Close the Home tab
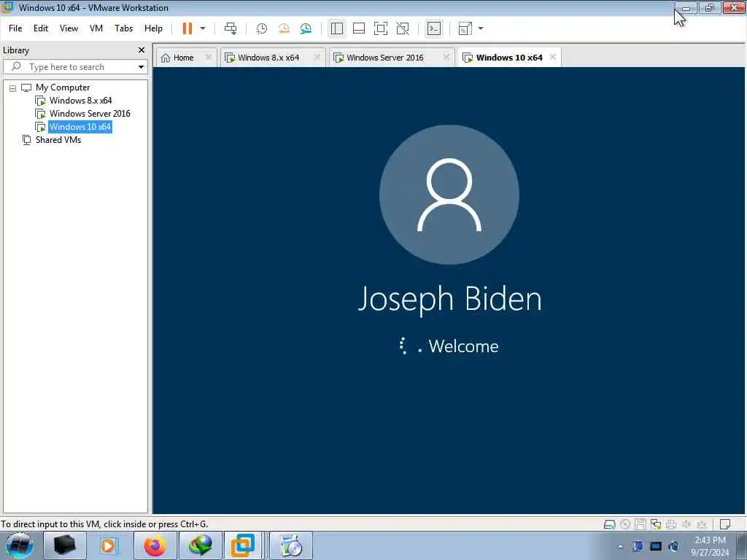The image size is (747, 560). [x=208, y=57]
